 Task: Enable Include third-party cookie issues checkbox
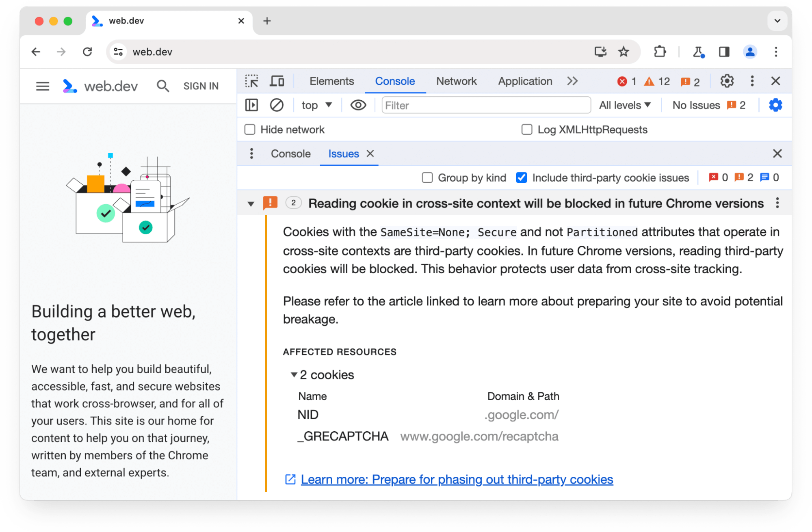point(521,177)
